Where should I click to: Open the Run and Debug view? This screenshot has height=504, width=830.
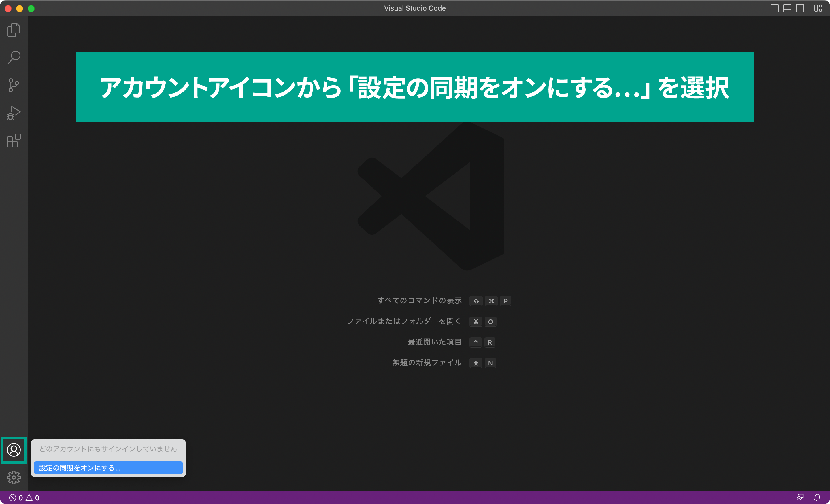pos(14,113)
